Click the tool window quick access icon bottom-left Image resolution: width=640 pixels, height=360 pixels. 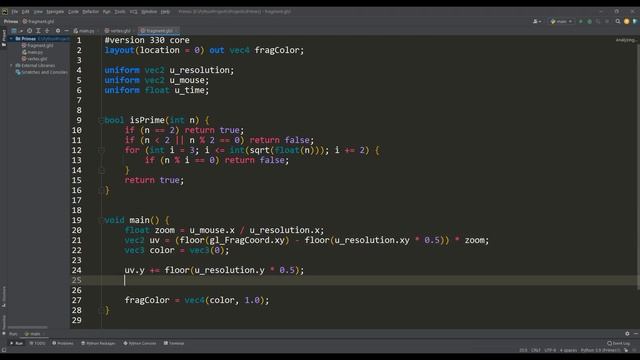click(4, 350)
